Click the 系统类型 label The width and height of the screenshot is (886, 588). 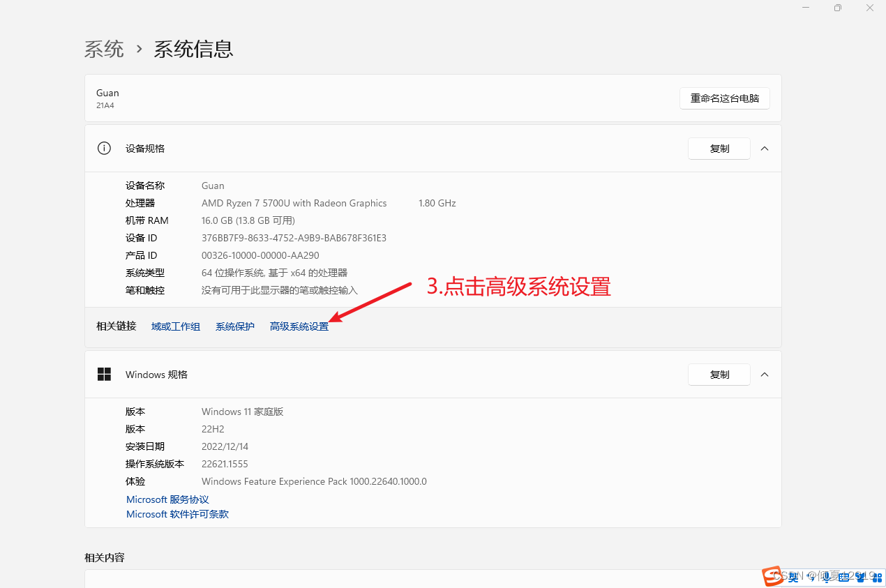pos(145,273)
